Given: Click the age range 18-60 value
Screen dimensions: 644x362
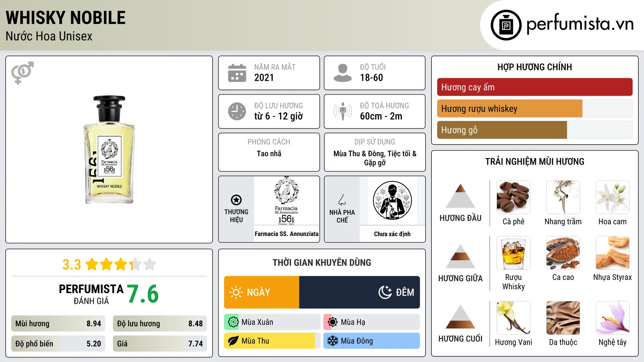Looking at the screenshot, I should pos(371,78).
